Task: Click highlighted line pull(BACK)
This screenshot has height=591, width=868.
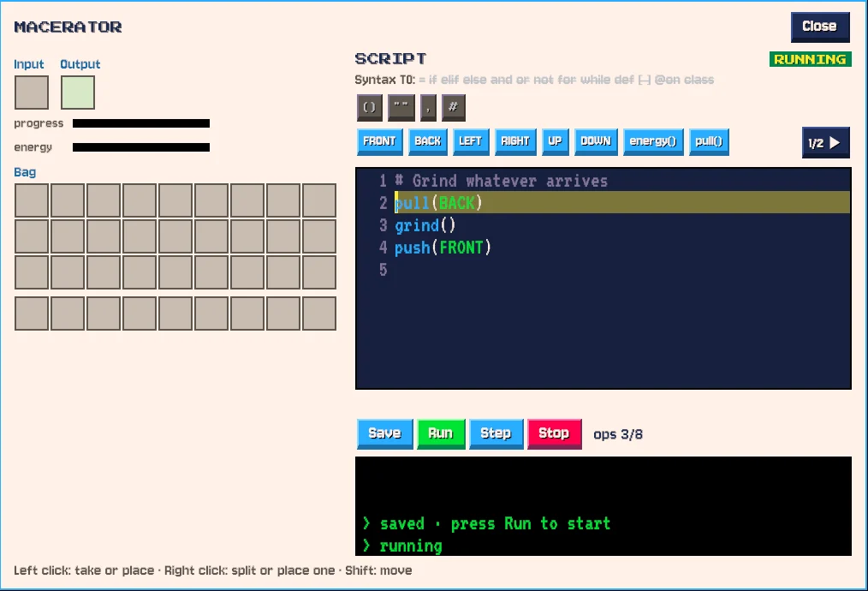Action: point(603,203)
